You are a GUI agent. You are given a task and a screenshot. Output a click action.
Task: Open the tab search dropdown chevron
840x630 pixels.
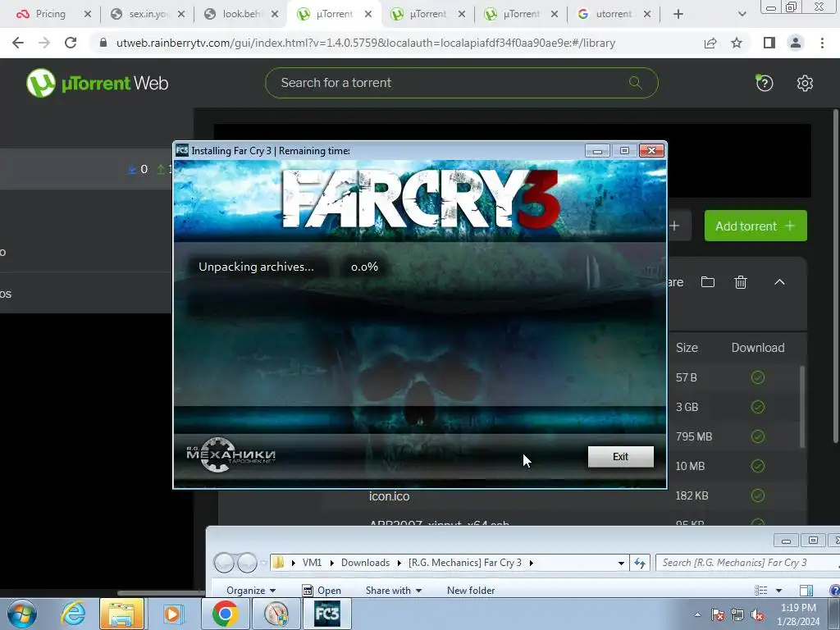pyautogui.click(x=742, y=14)
